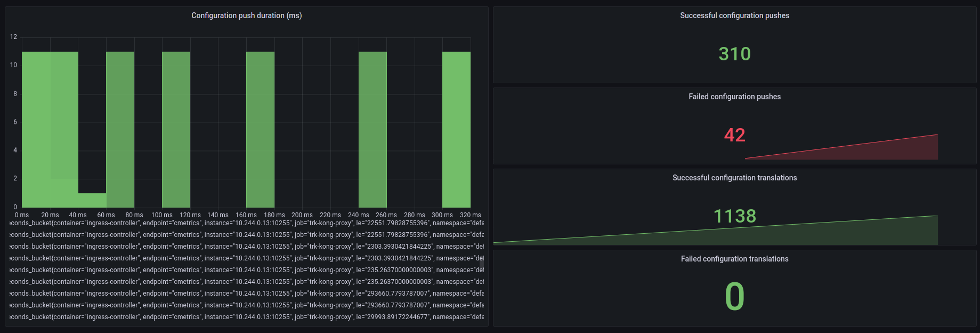The image size is (980, 333).
Task: Click the "80 ms" x-axis label
Action: point(134,215)
